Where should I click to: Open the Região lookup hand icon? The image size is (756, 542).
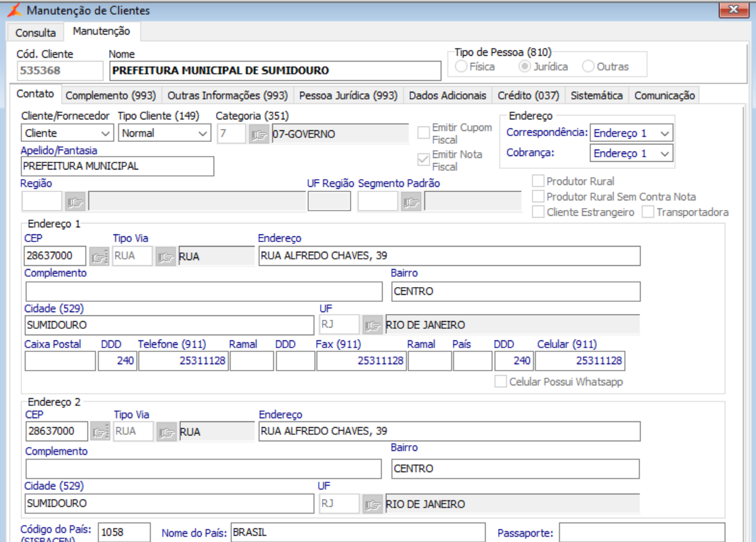[75, 202]
